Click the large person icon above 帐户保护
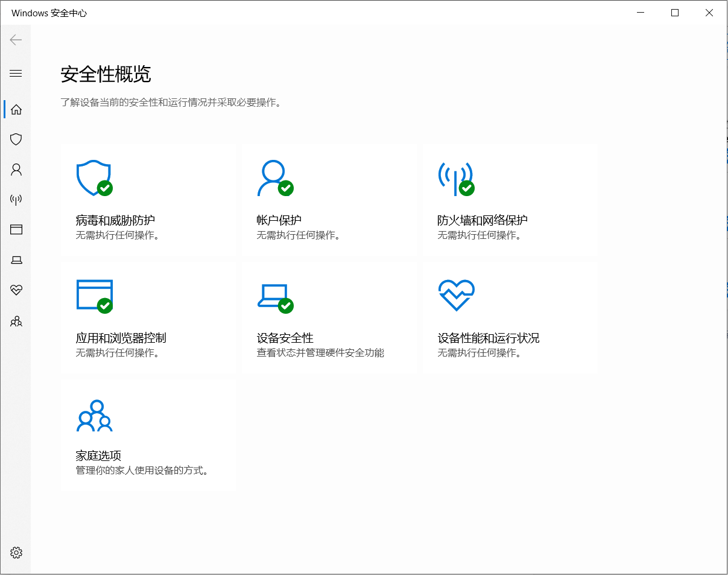This screenshot has width=728, height=575. tap(275, 178)
